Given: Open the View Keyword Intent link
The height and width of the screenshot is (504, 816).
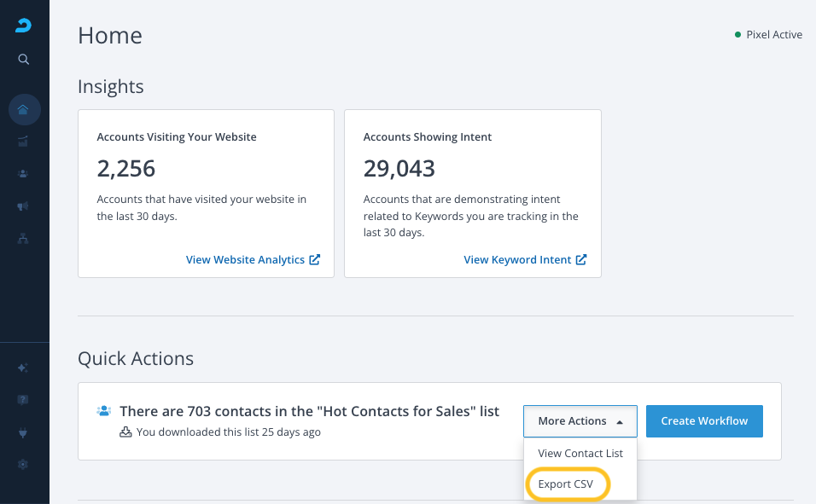Looking at the screenshot, I should click(x=525, y=260).
